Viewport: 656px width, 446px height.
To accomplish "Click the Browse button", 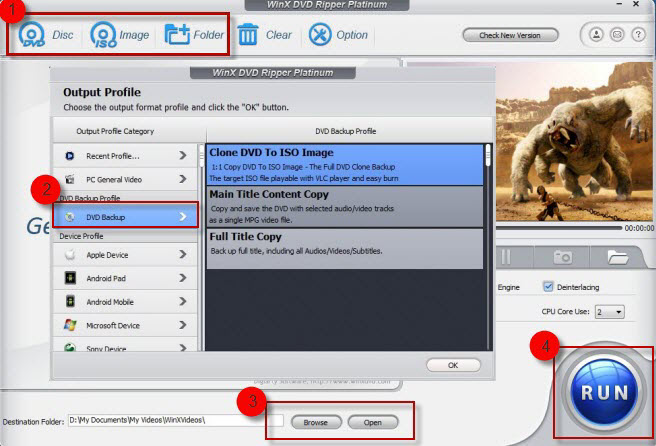I will [x=316, y=423].
